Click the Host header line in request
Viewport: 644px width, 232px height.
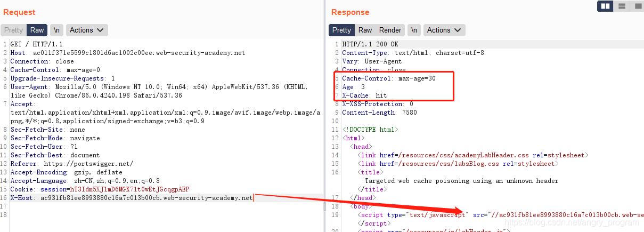tap(127, 53)
